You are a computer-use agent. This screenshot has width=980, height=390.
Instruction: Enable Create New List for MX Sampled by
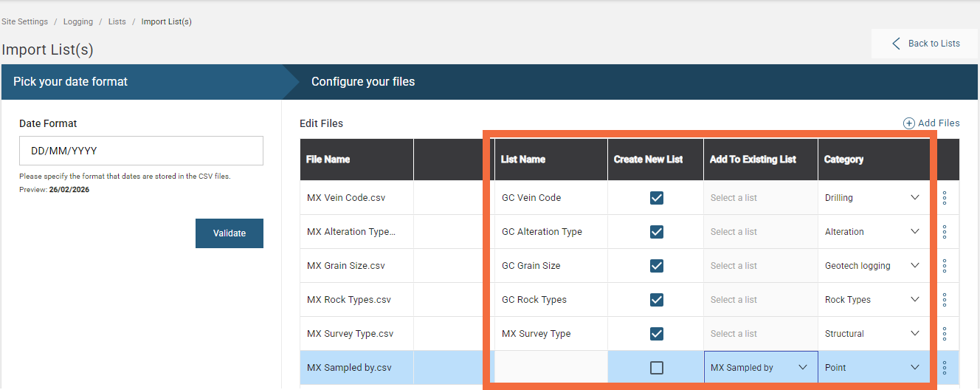tap(656, 368)
